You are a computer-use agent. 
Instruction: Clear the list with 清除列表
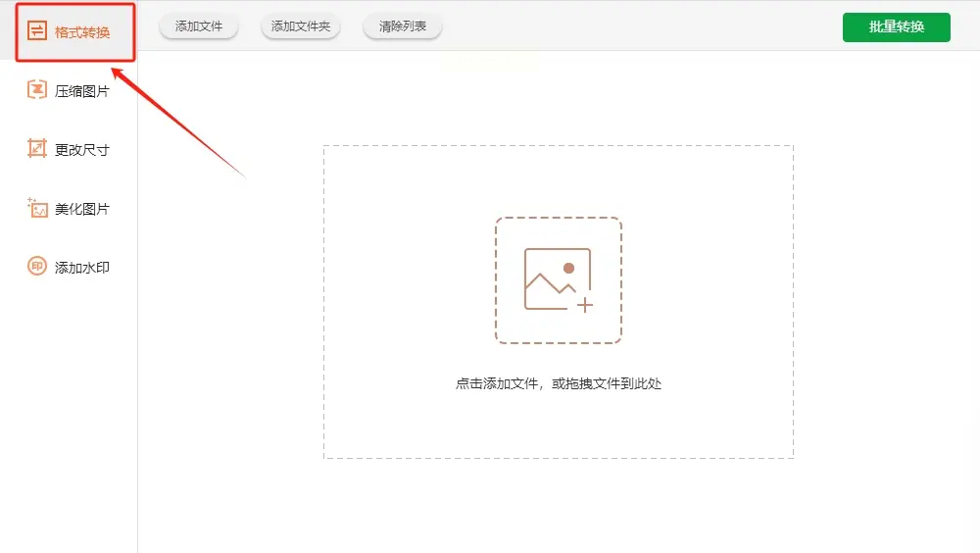tap(403, 26)
